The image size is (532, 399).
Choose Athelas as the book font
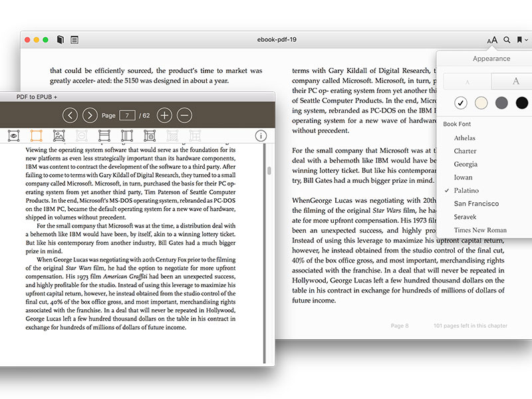464,138
